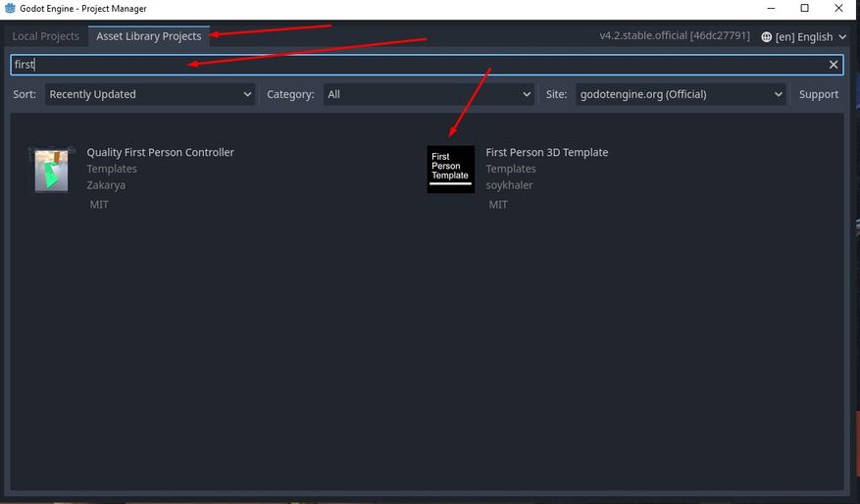Open the English language selector
This screenshot has width=860, height=504.
pyautogui.click(x=804, y=36)
